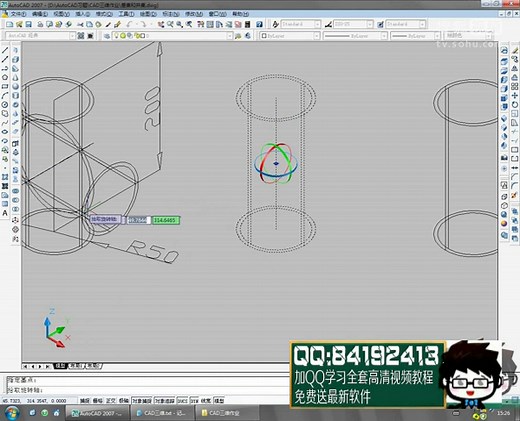Expand the layer list dropdown
The image size is (520, 421).
coord(230,36)
